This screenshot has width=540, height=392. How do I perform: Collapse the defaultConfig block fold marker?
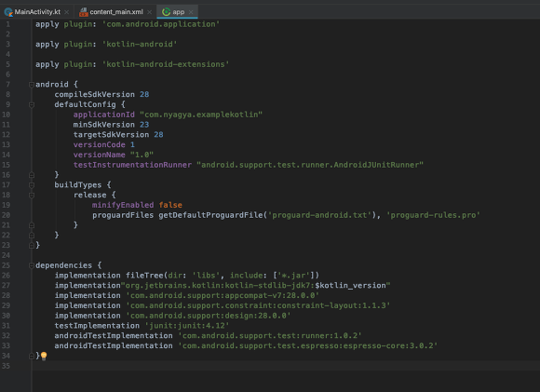tap(32, 104)
